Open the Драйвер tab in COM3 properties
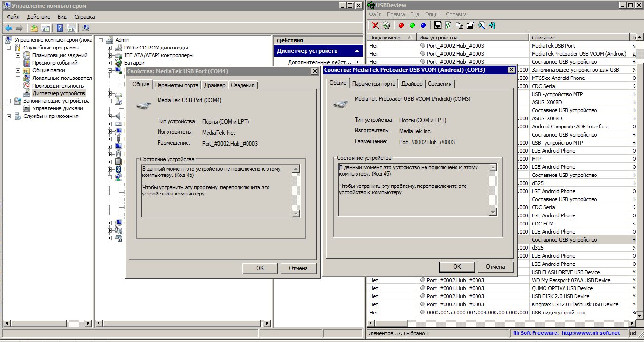 [x=411, y=84]
